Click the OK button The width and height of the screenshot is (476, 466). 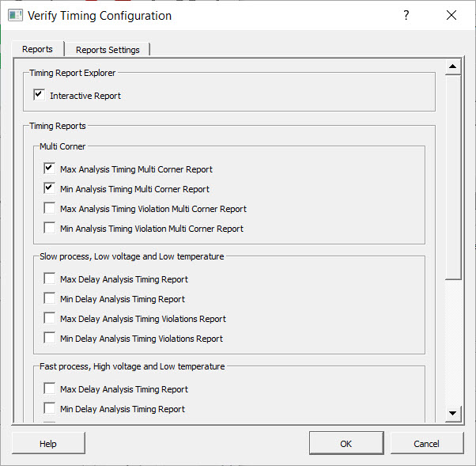(346, 444)
